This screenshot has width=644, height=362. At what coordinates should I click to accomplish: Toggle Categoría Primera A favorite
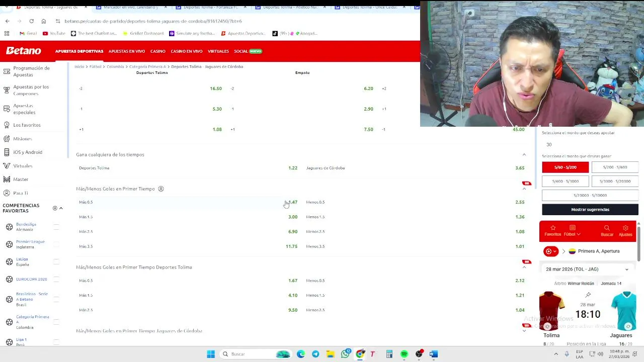pos(56,322)
